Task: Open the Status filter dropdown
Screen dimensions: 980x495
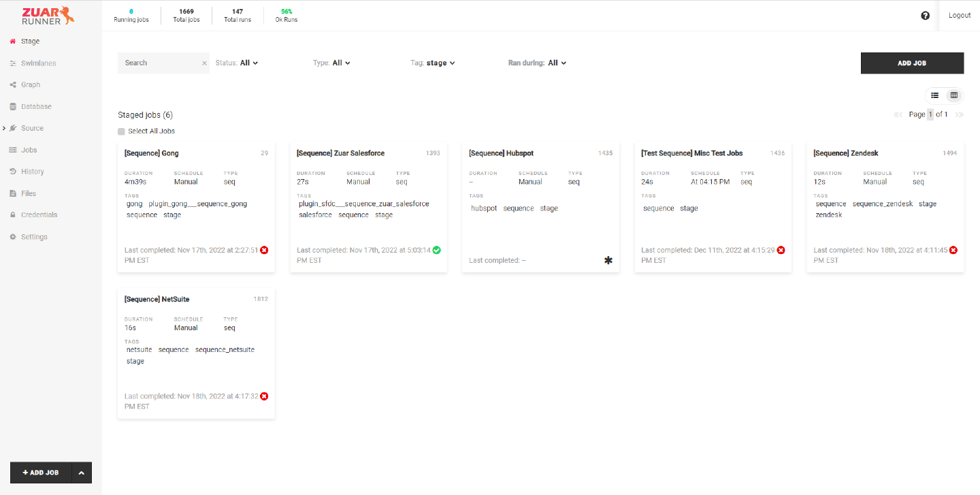Action: click(248, 63)
